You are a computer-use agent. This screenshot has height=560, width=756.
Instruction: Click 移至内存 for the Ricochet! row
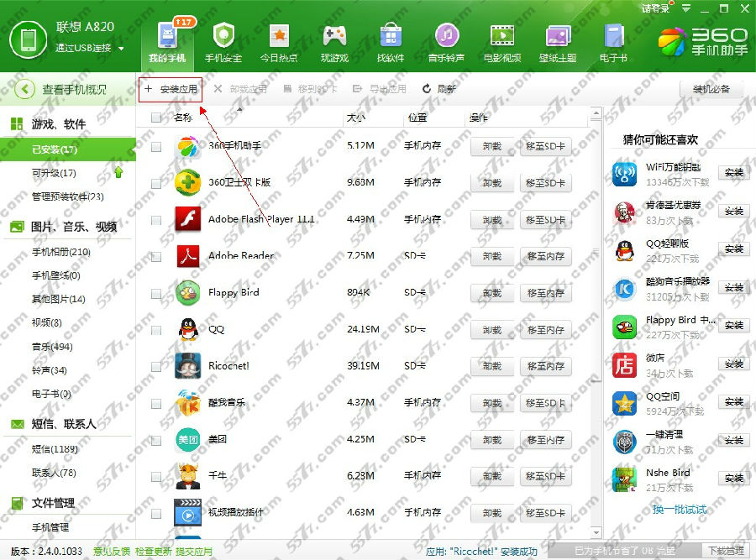tap(546, 367)
